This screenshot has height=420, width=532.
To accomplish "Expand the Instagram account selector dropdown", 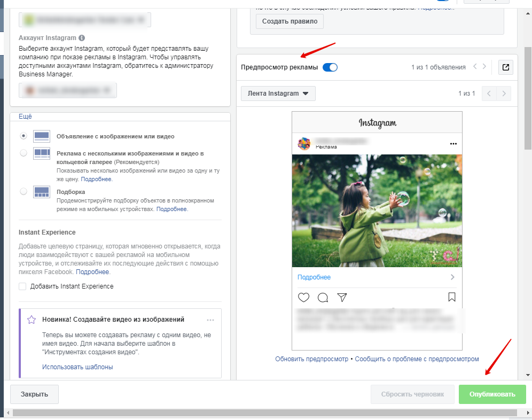I will pyautogui.click(x=68, y=90).
